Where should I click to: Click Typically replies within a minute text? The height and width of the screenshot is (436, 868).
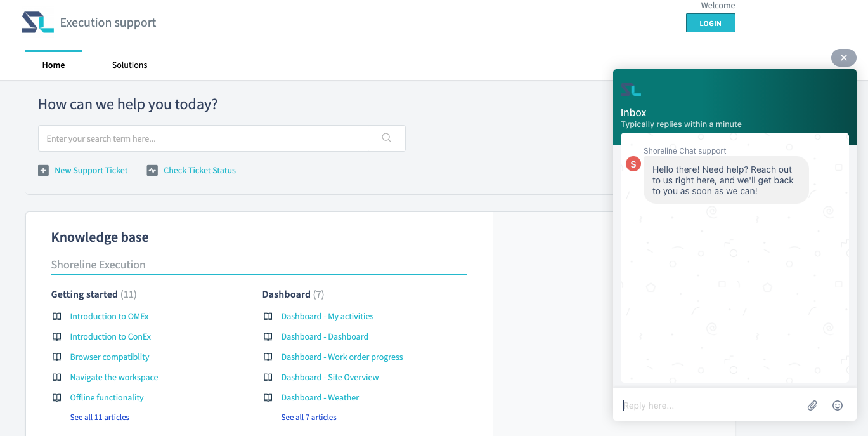(681, 124)
